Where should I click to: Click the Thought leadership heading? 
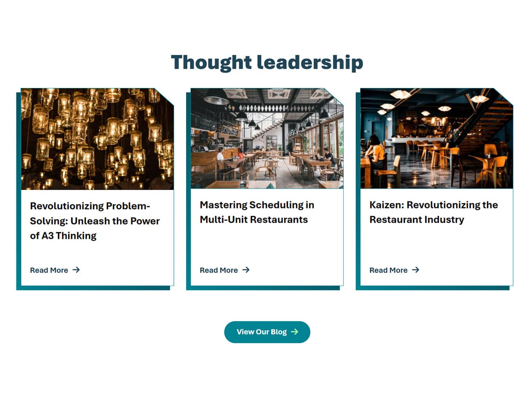click(267, 62)
